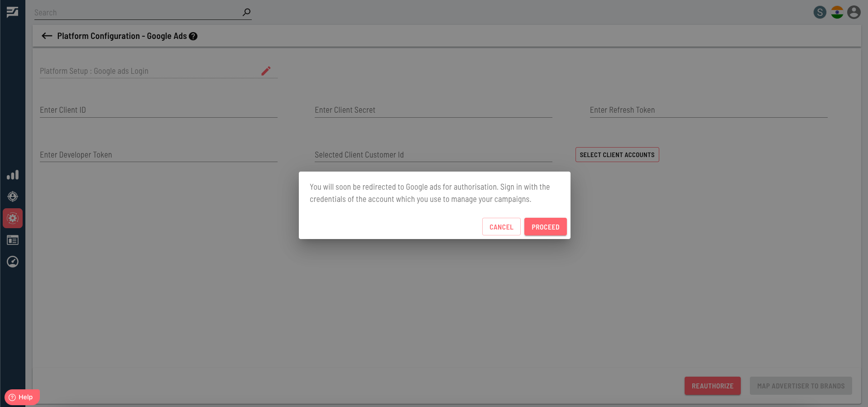Screen dimensions: 868x407
Task: Open the analytics bar chart sidebar icon
Action: pyautogui.click(x=13, y=175)
